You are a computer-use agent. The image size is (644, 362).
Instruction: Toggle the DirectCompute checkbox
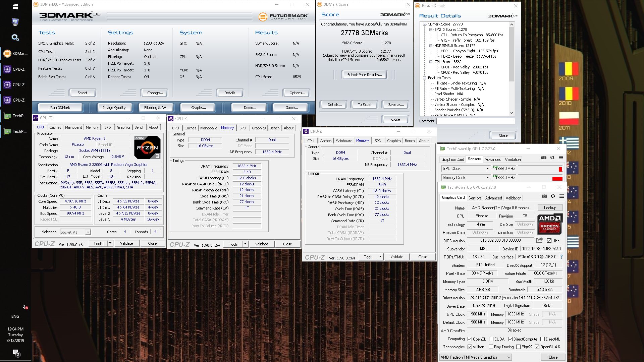(511, 339)
